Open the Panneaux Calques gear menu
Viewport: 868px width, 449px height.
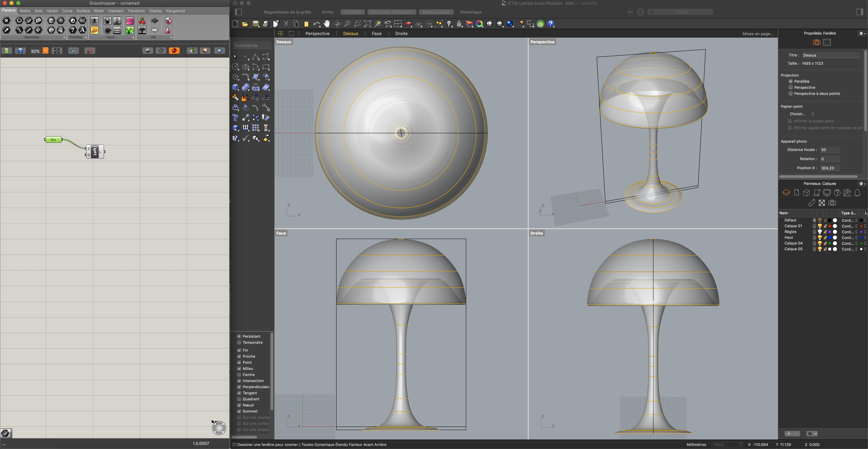(862, 183)
